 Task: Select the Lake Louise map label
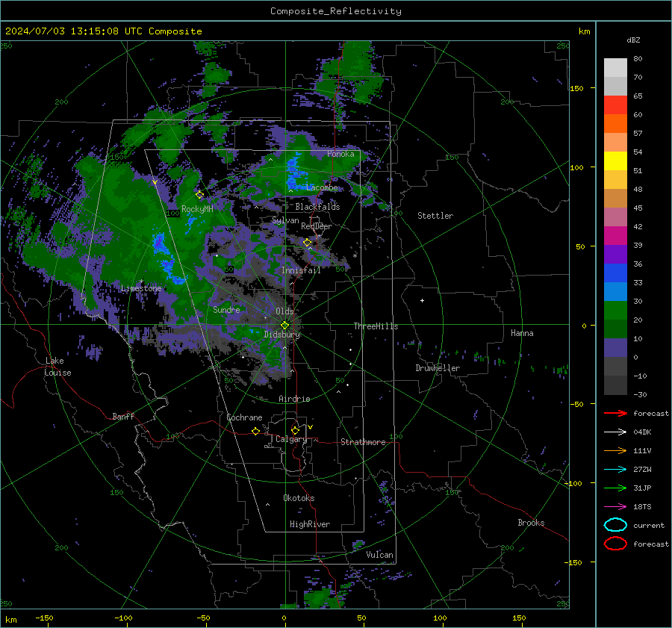57,367
